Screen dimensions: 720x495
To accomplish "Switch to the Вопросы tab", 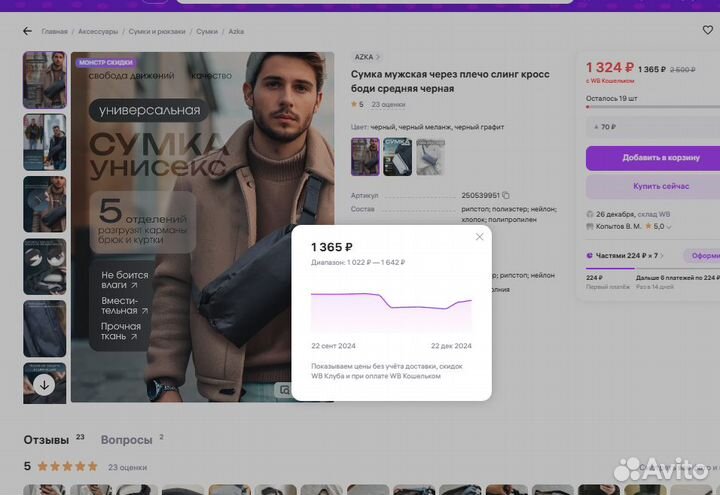I will click(126, 440).
